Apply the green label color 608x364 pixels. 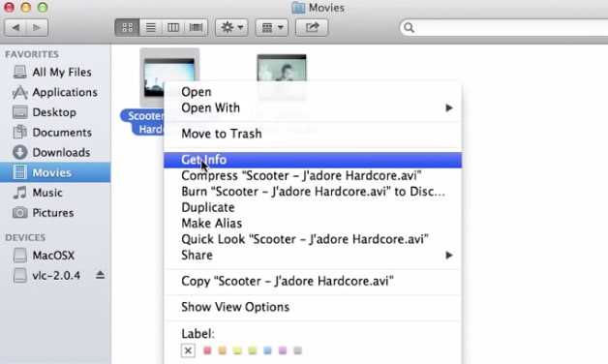(x=253, y=350)
